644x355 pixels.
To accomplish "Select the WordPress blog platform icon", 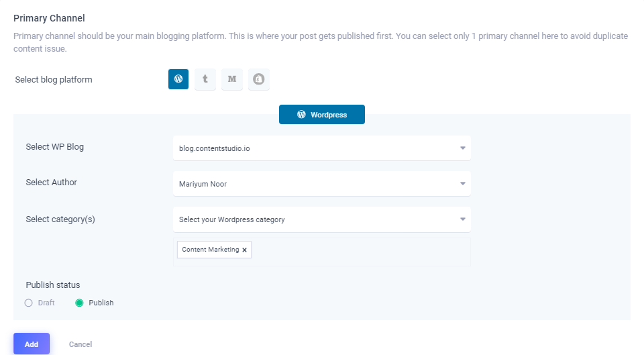I will pos(178,79).
